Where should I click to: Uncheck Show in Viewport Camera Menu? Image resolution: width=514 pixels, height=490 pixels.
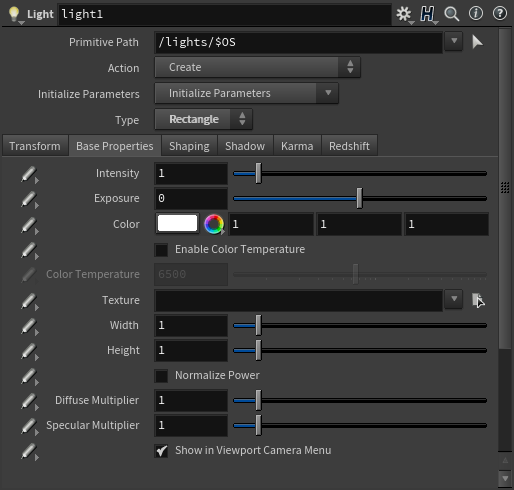(161, 451)
